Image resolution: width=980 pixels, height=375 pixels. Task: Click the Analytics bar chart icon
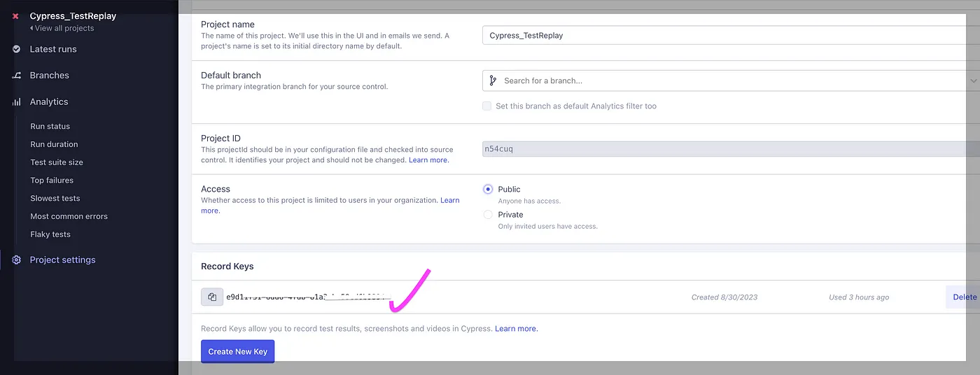click(x=16, y=101)
